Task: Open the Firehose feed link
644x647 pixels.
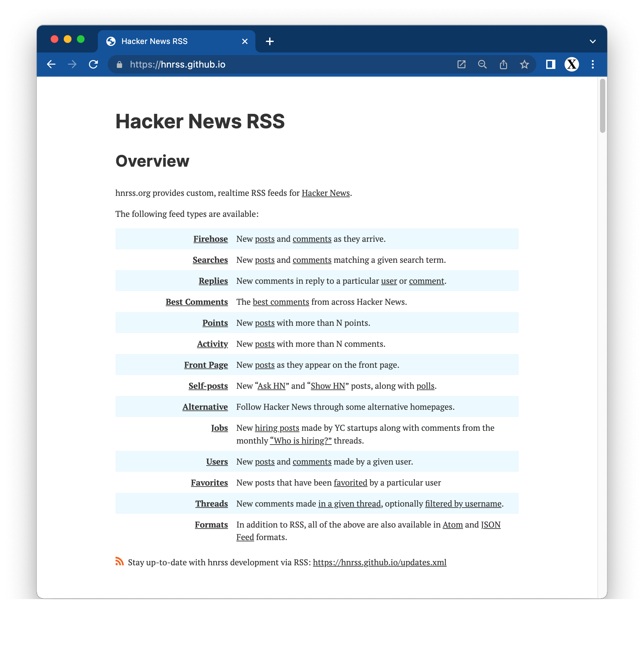Action: tap(210, 238)
